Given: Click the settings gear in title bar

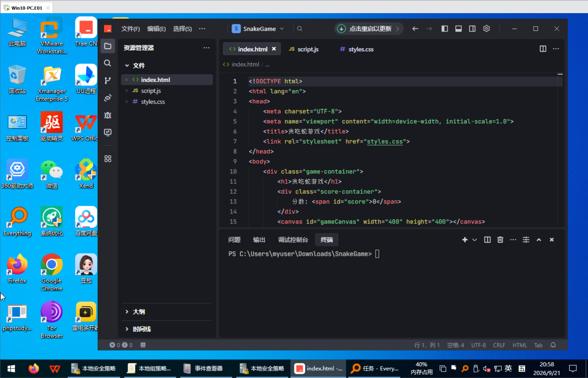Looking at the screenshot, I should click(487, 29).
